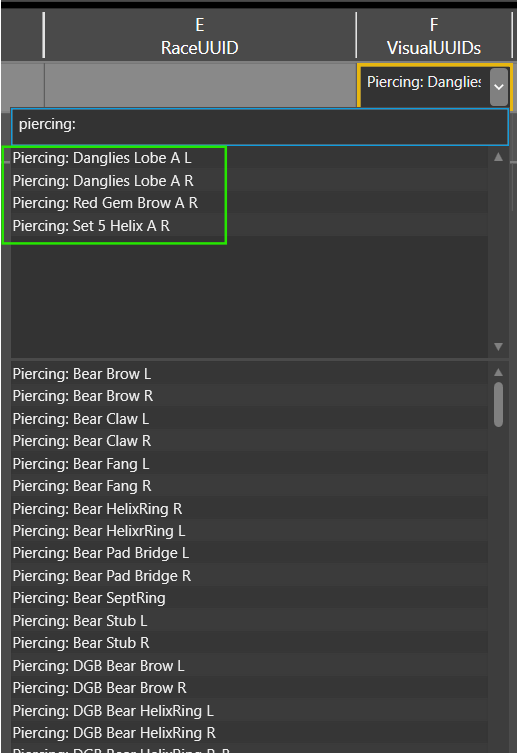
Task: Select 'Piercing: Bear HelixRing R' option
Action: (249, 509)
